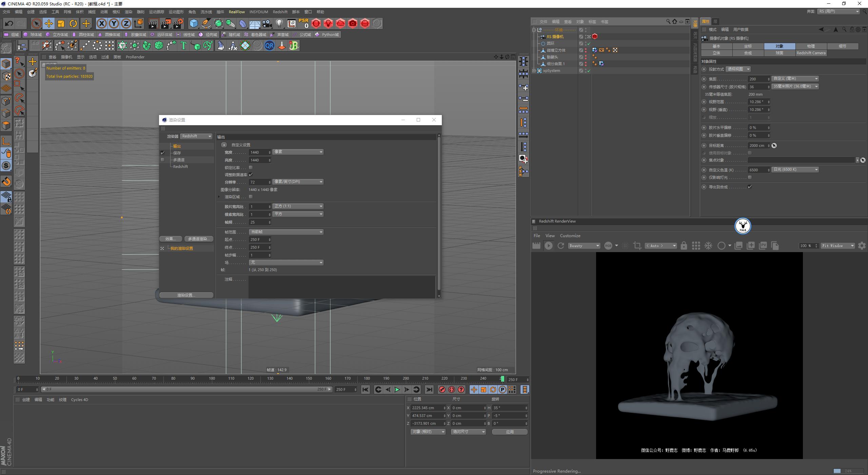Open the renderer dropdown set to Redshift
Screen dimensions: 868x475
coord(196,136)
